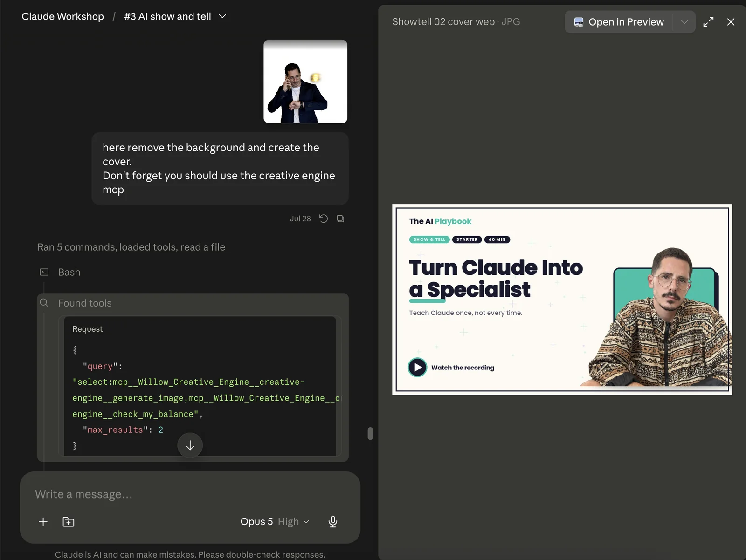Click the Preview app icon in the button
The height and width of the screenshot is (560, 746).
[x=579, y=22]
